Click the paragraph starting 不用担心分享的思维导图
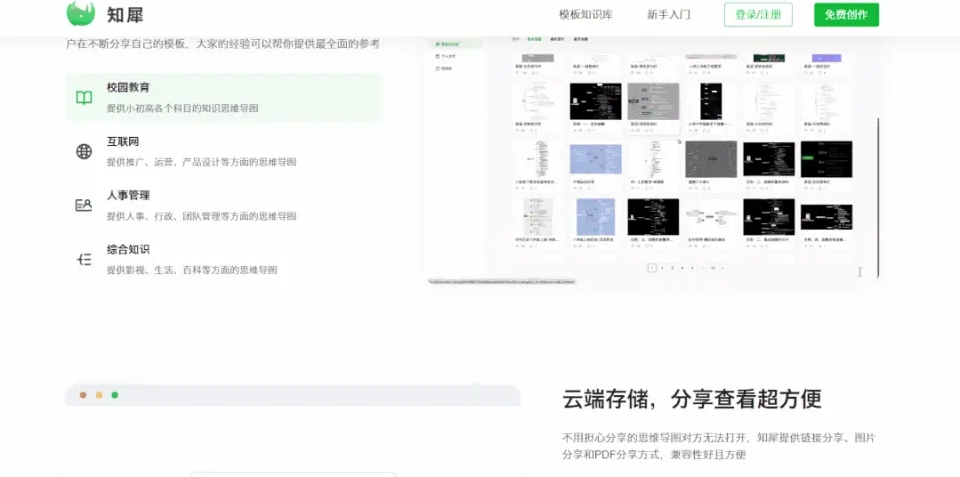960x477 pixels. click(x=719, y=446)
